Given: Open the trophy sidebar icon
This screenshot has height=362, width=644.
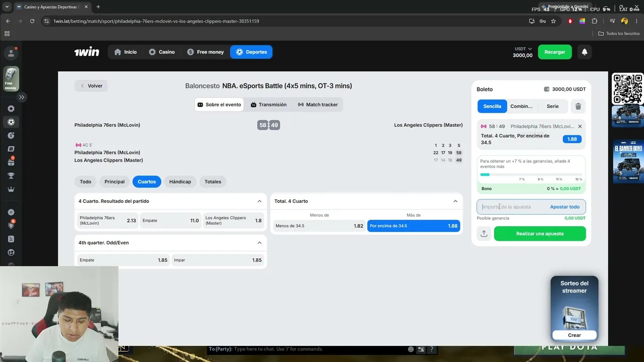Looking at the screenshot, I should (11, 176).
